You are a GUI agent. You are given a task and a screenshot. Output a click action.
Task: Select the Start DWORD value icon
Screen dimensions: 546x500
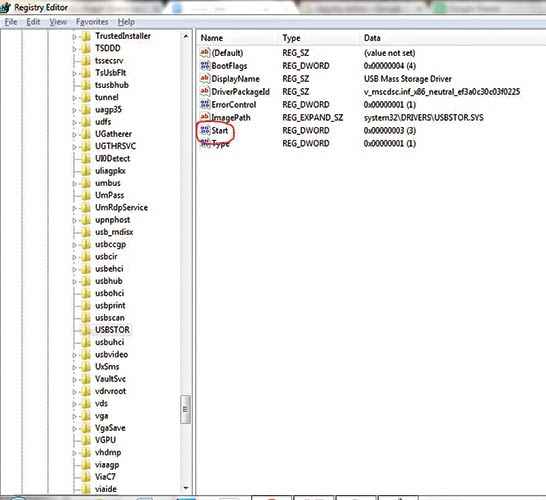[x=205, y=131]
